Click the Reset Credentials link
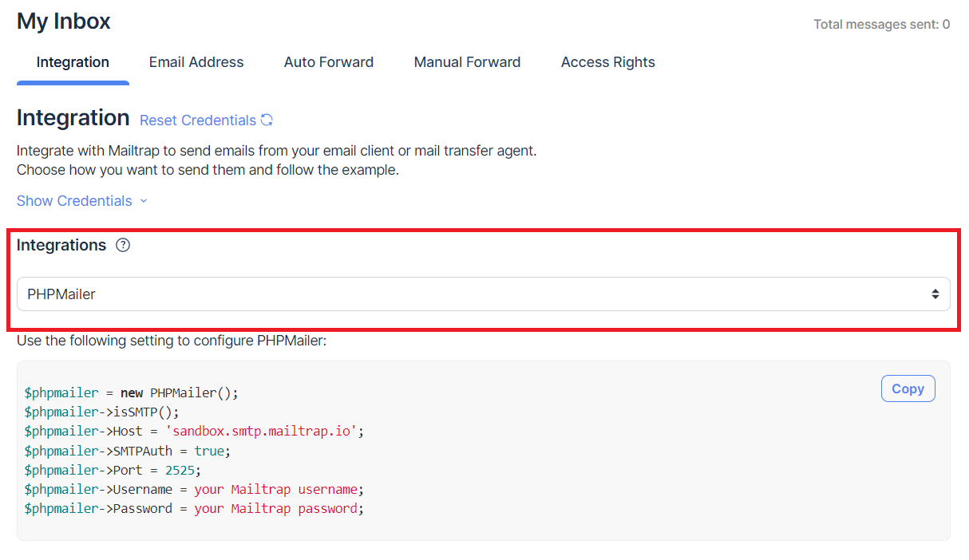The width and height of the screenshot is (969, 560). tap(198, 120)
